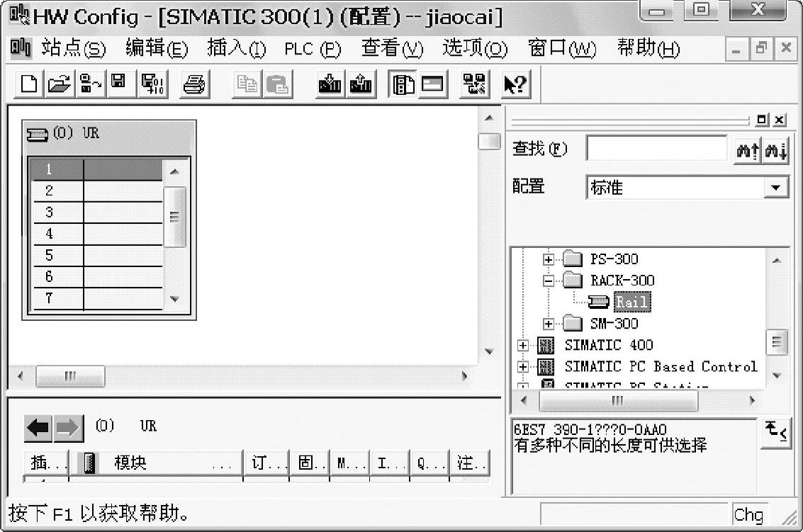Expand the SM-300 folder
The image size is (803, 532).
[x=548, y=324]
